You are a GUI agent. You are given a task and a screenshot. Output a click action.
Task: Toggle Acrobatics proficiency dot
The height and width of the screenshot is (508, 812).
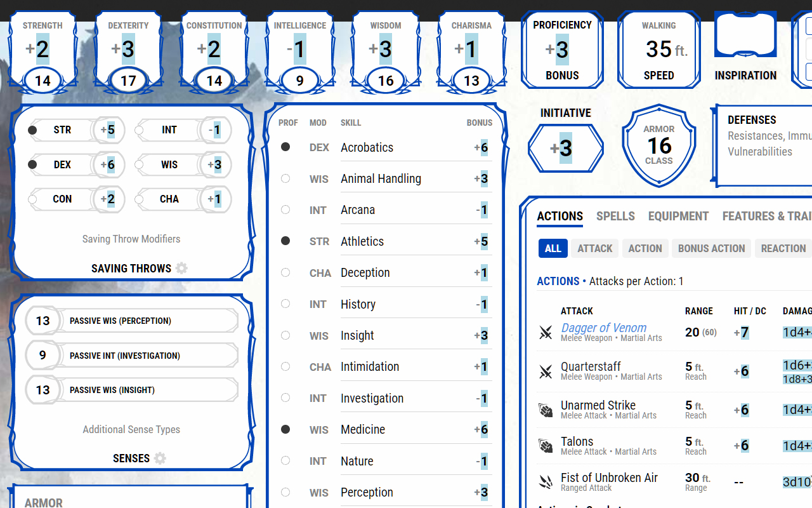click(x=285, y=147)
